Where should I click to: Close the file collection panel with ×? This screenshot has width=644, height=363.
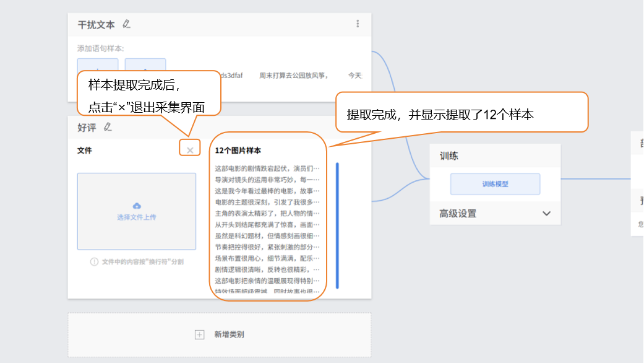click(x=190, y=150)
